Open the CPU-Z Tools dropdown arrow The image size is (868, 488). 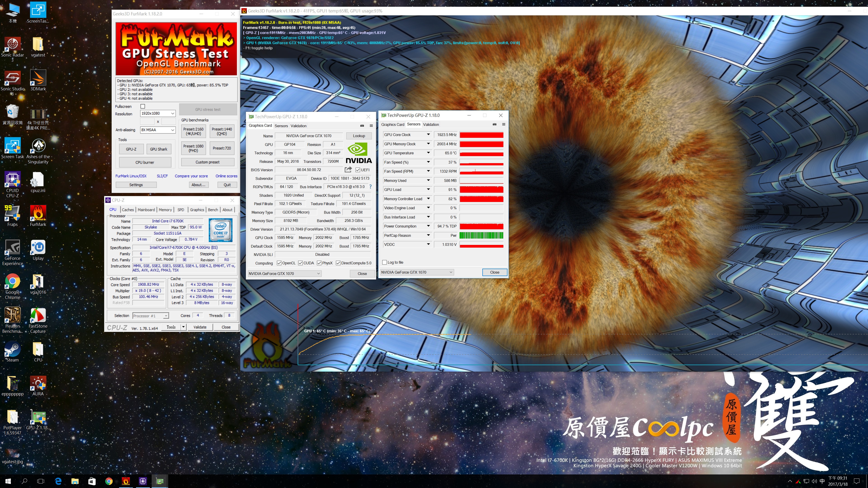point(183,327)
